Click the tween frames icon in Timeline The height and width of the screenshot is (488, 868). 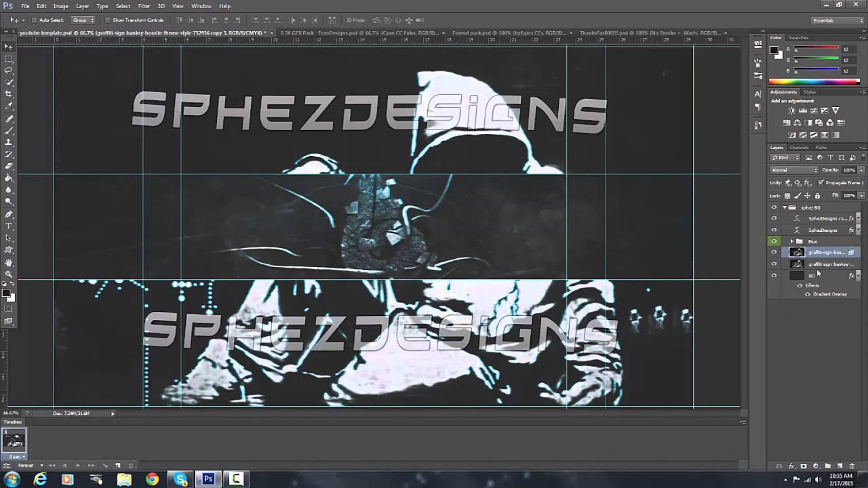click(x=104, y=466)
